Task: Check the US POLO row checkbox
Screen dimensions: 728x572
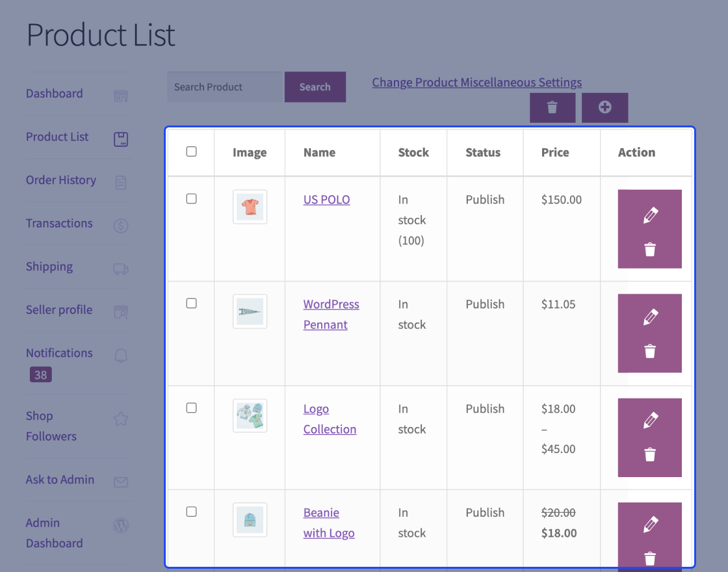Action: click(191, 199)
